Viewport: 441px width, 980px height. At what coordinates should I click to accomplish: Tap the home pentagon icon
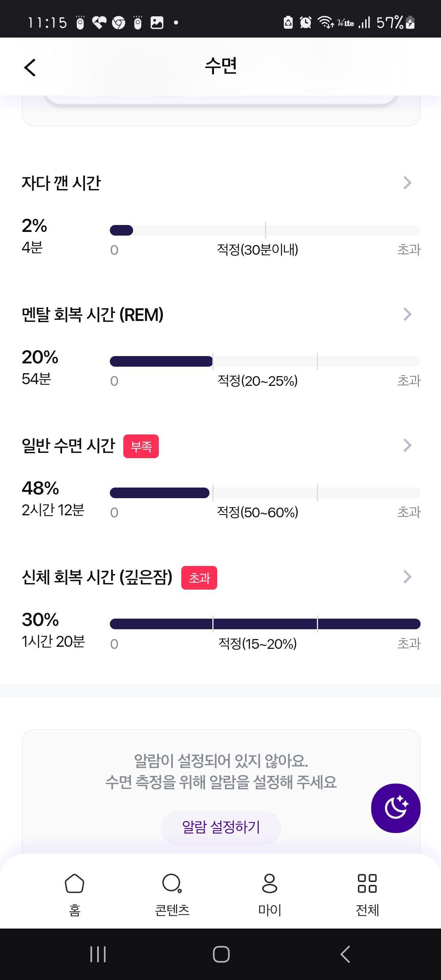pos(75,884)
